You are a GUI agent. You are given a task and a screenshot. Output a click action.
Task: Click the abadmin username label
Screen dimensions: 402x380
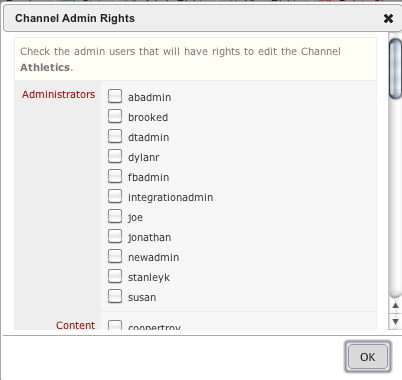pos(149,97)
